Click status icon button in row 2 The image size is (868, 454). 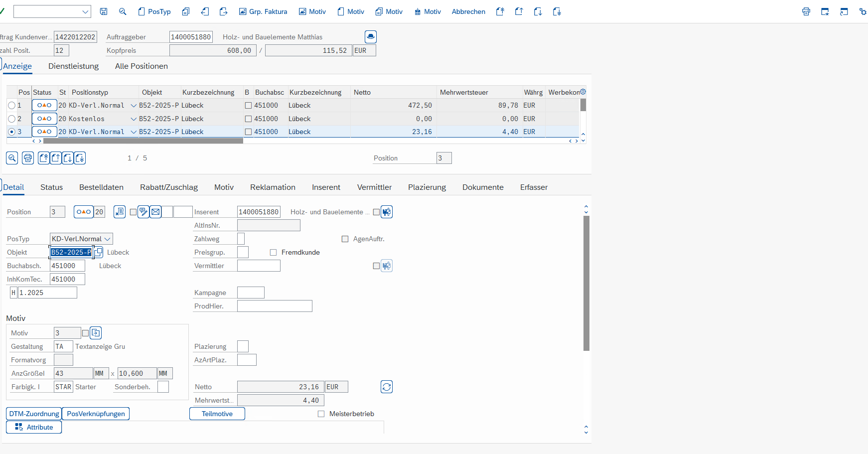pos(44,119)
